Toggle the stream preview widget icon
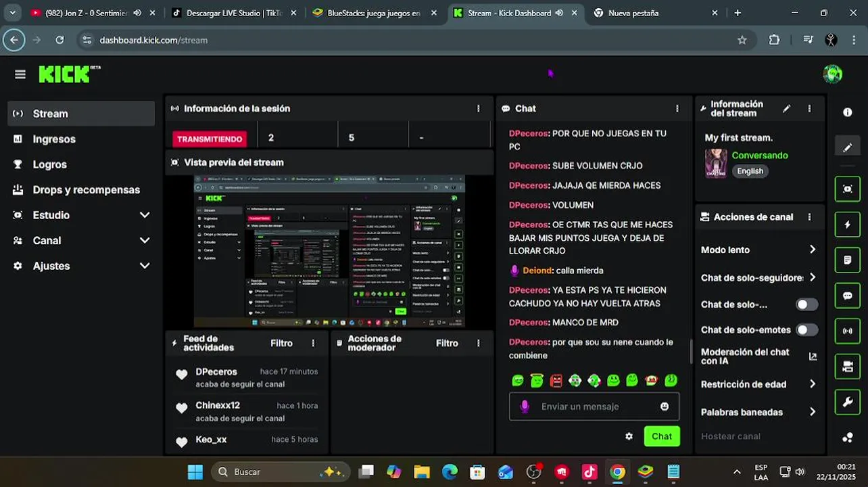Screen dimensions: 868x487 (x=848, y=189)
